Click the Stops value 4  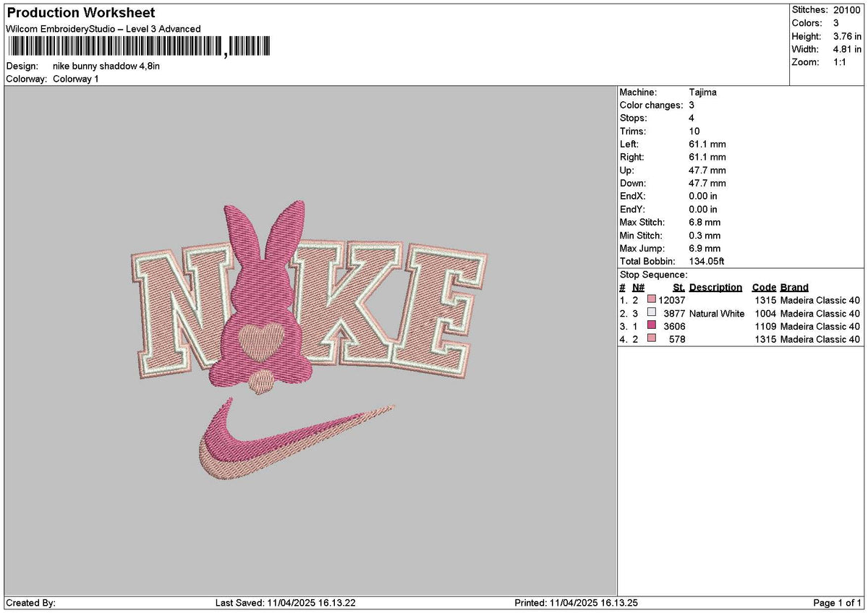[692, 119]
